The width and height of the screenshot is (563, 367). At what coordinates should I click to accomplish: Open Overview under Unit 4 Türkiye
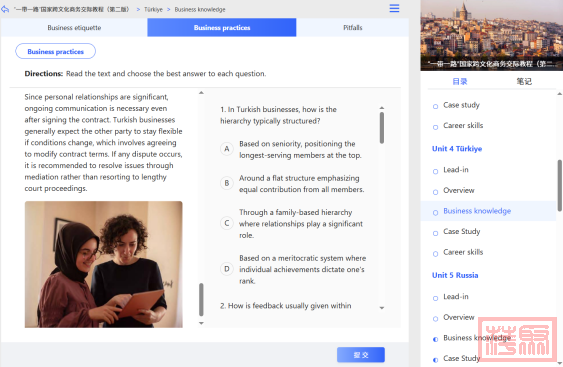pos(459,190)
